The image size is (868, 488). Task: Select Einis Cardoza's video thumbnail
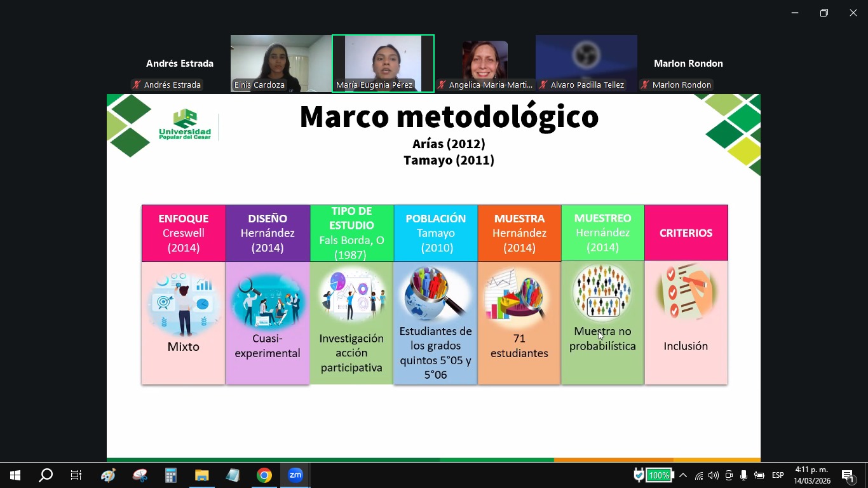coord(281,64)
